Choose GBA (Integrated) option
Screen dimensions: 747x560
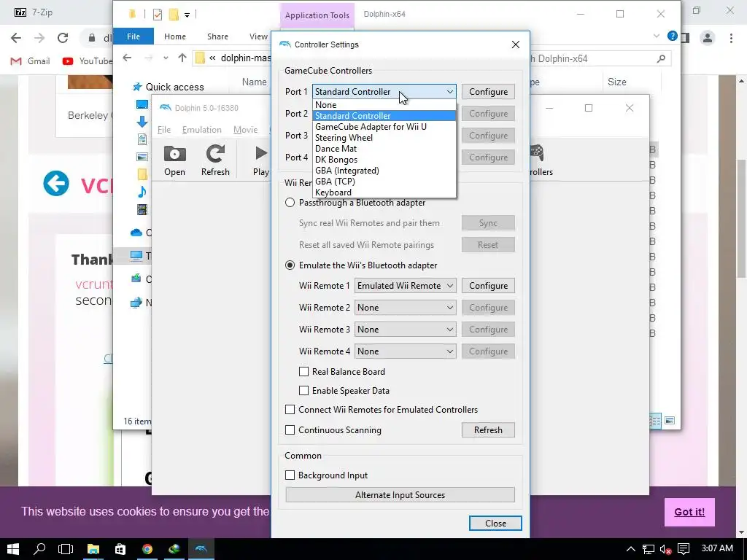pyautogui.click(x=384, y=171)
